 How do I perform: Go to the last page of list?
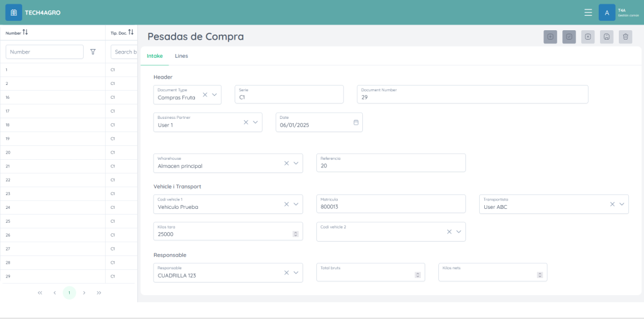(99, 293)
